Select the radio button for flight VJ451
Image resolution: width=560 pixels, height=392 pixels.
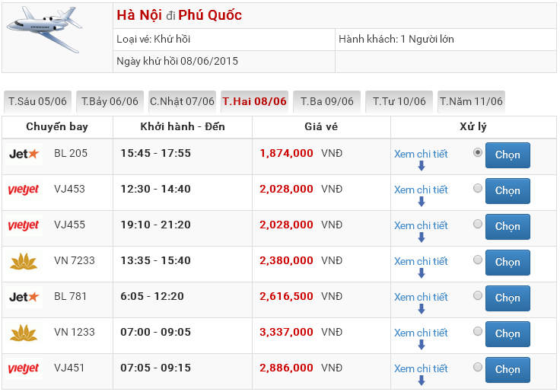pos(478,367)
